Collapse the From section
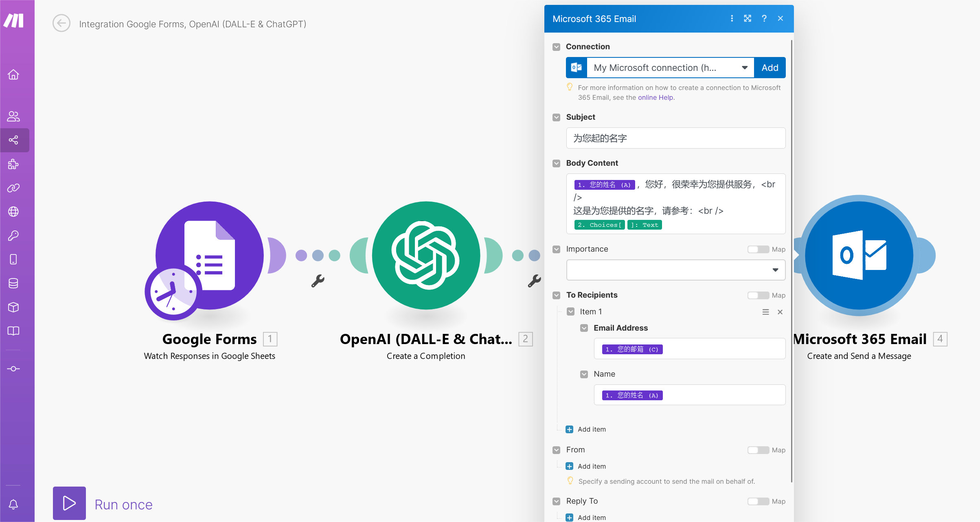This screenshot has width=980, height=522. pyautogui.click(x=557, y=450)
